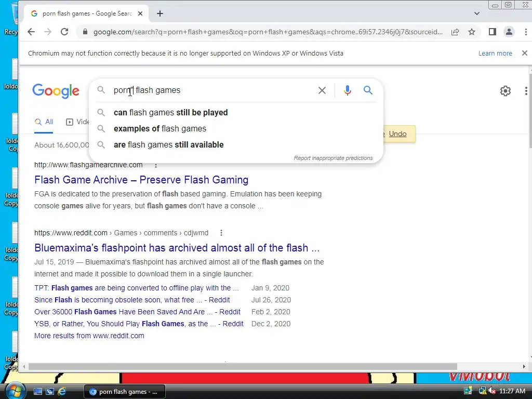Open 'Since Flash is becoming obsolete soon' link
Image resolution: width=532 pixels, height=399 pixels.
point(132,300)
